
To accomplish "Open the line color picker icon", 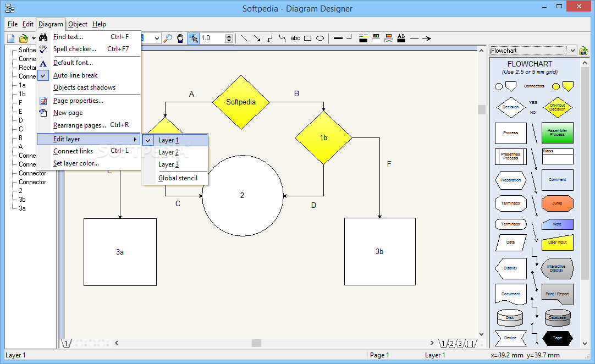I will point(363,38).
